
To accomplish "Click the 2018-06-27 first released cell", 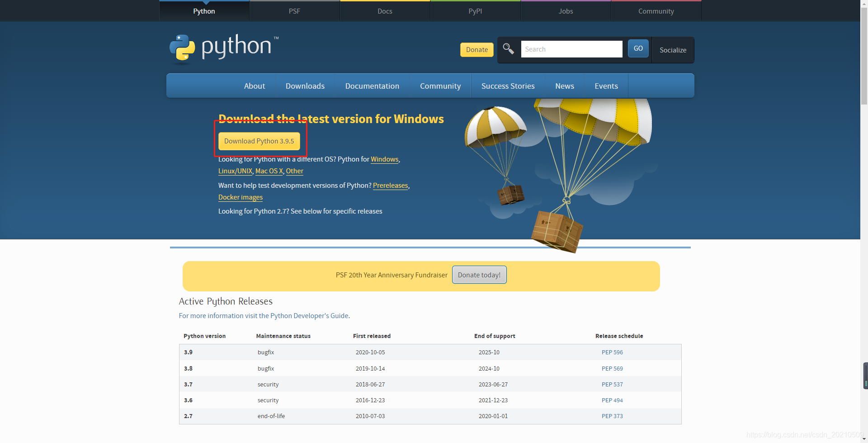I will (370, 385).
